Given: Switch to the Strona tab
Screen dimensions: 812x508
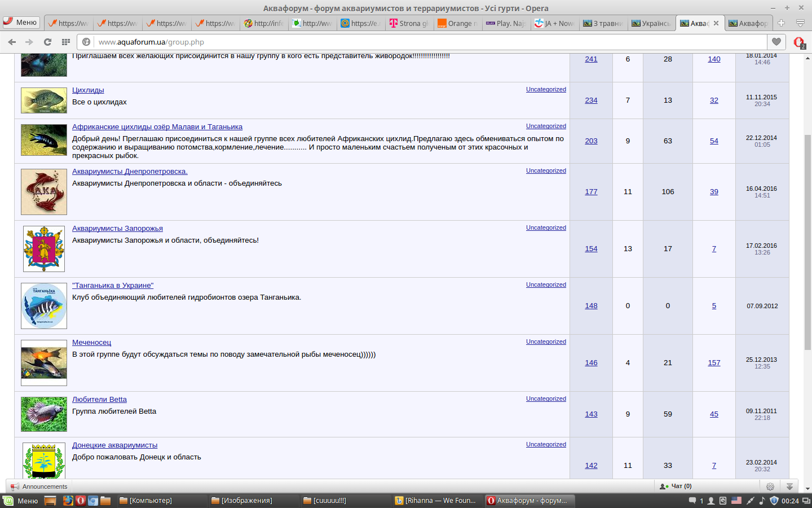Looking at the screenshot, I should (409, 23).
